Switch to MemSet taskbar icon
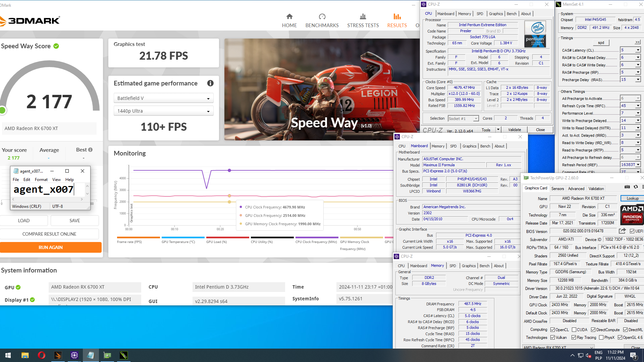 tap(124, 355)
